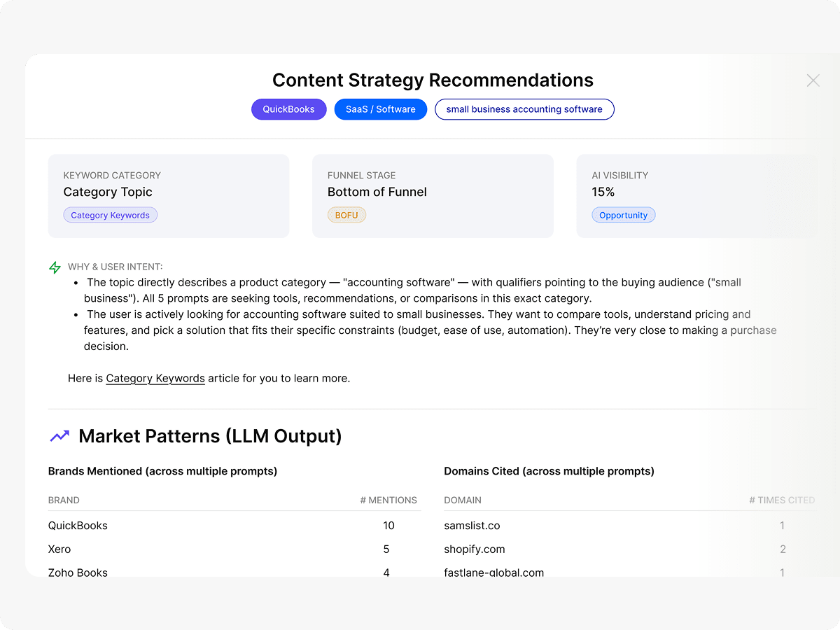Click the Category Keywords badge
Viewport: 840px width, 630px height.
pos(110,215)
